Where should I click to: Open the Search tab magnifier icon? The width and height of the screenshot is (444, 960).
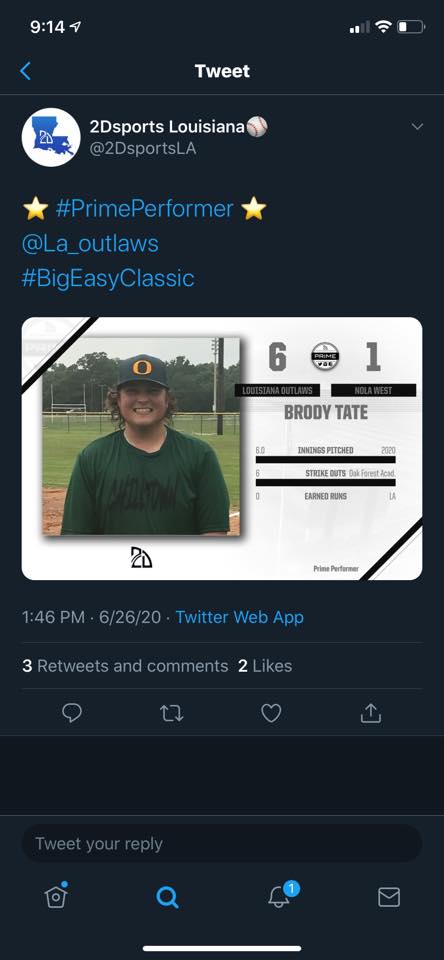click(167, 897)
